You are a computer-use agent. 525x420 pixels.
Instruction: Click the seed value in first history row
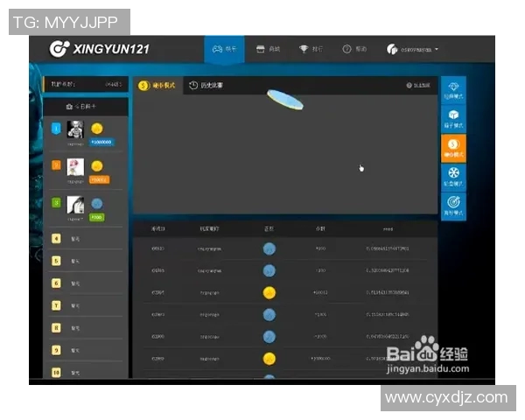click(388, 248)
